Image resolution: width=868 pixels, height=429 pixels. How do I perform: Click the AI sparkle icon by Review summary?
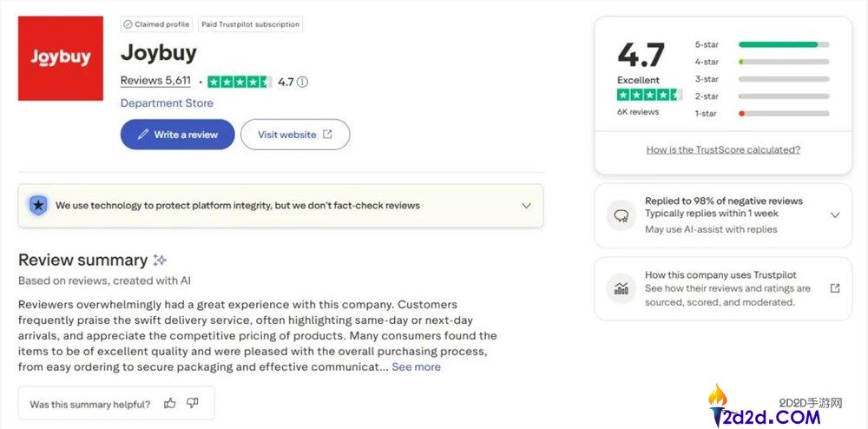[160, 260]
